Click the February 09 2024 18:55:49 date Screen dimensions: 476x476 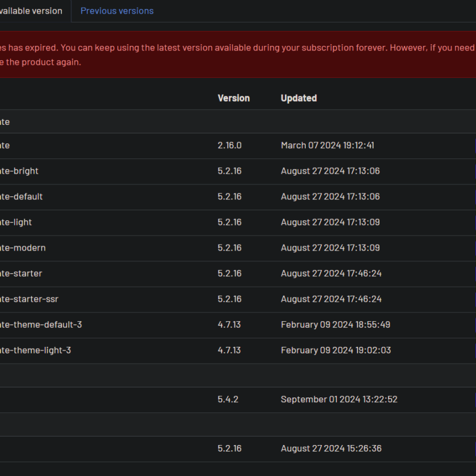click(x=335, y=325)
